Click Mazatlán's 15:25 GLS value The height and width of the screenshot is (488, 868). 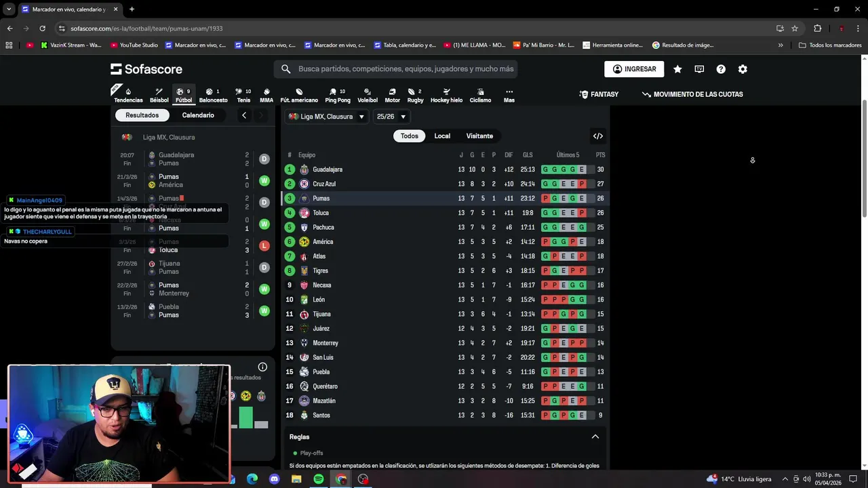point(528,401)
